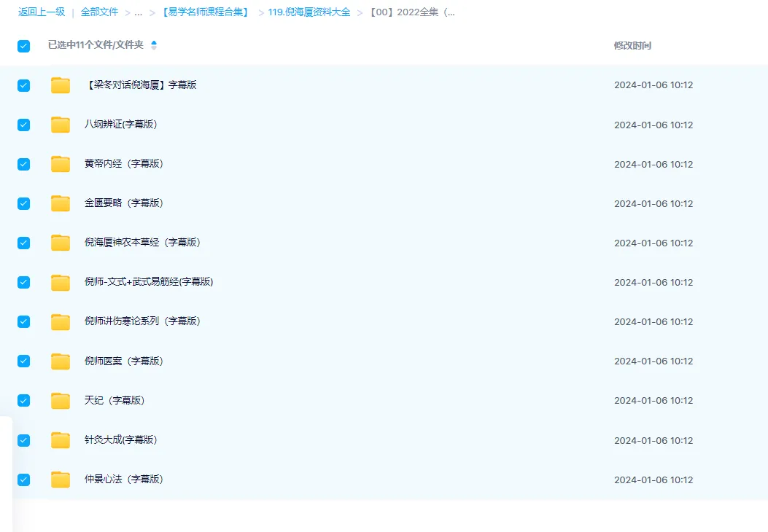This screenshot has width=768, height=532.
Task: Click the sort arrow beside 已选中11个文件/文件夹
Action: click(x=154, y=45)
